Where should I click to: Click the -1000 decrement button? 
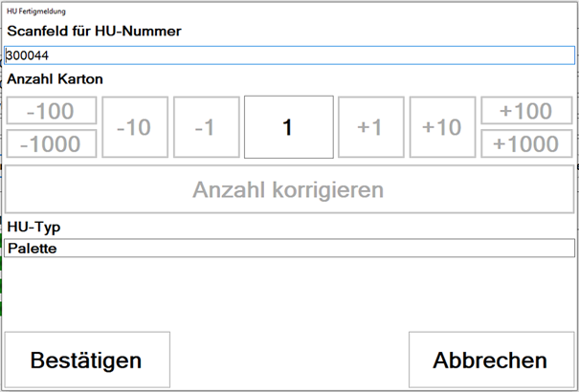click(52, 143)
